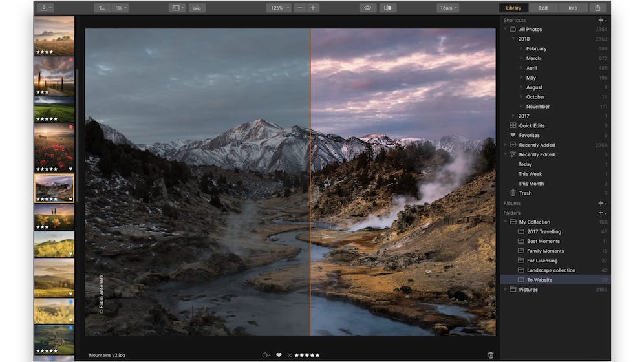Click the filmstrip view icon
Image resolution: width=644 pixels, height=362 pixels.
click(197, 8)
